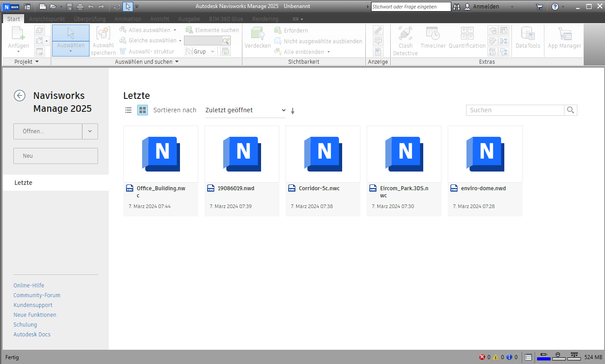Screen dimensions: 605x364
Task: Open the Autodesk App Store cart icon
Action: coord(540,7)
